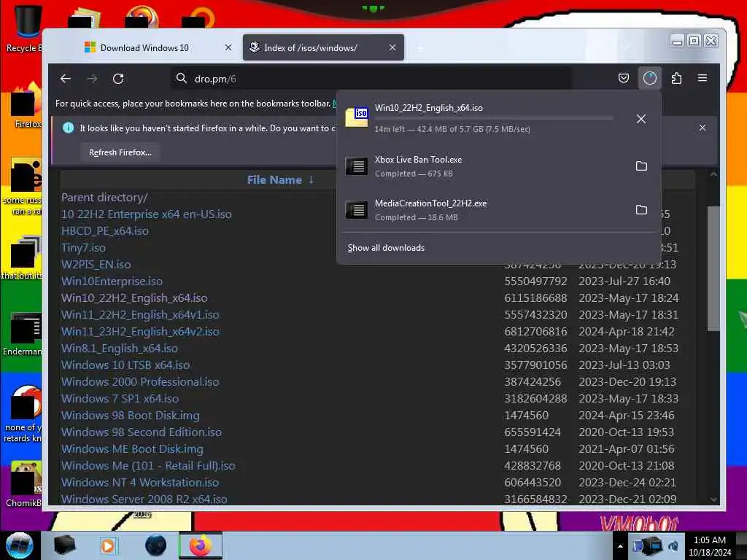
Task: Open the Win10Enterprise.iso link
Action: [112, 281]
